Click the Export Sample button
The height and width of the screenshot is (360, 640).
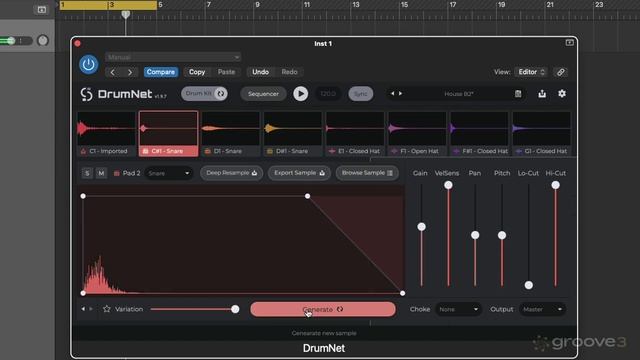[299, 173]
